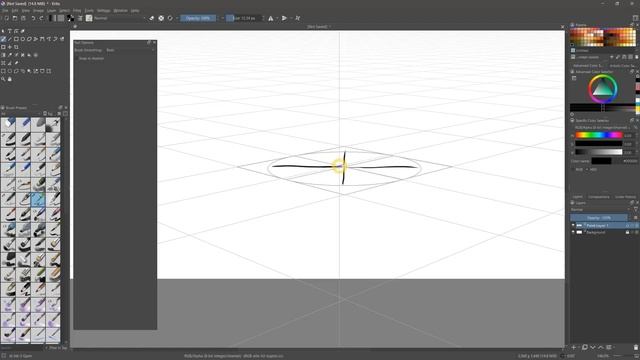Toggle preserve alpha in toolbar
640x360 pixels.
click(161, 18)
